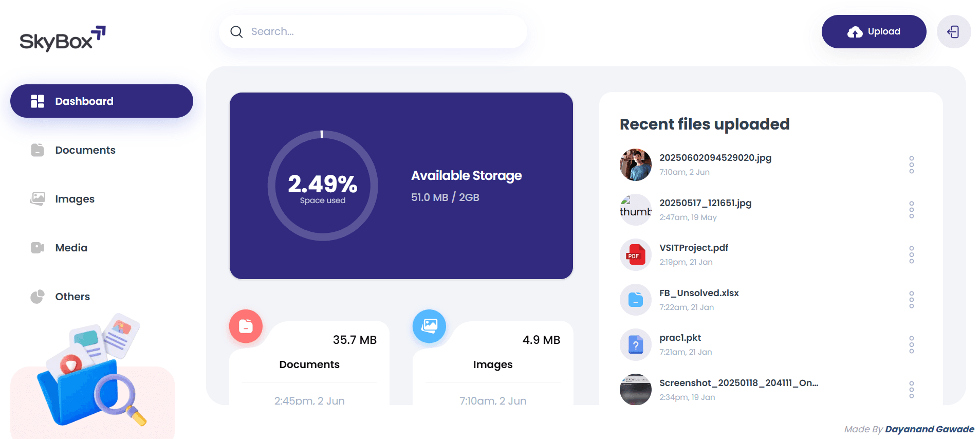Screen dimensions: 980x439
Task: Click the '51.0 MB / 2GB' storage text
Action: click(x=445, y=197)
